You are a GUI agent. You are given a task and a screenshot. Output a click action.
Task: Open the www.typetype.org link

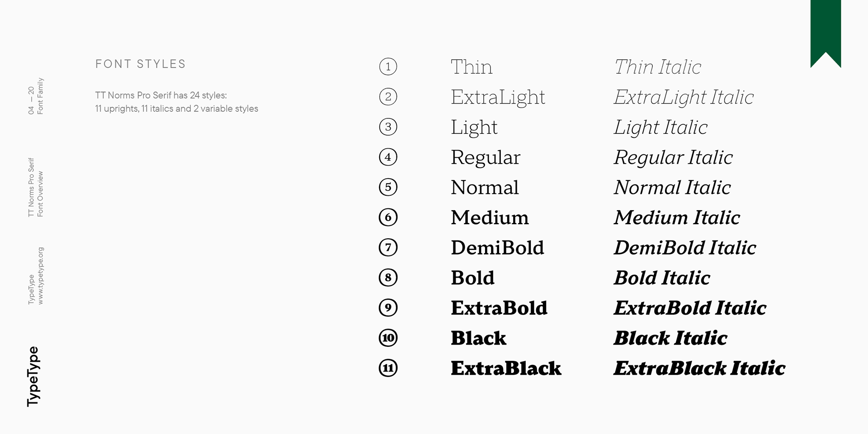pos(41,276)
